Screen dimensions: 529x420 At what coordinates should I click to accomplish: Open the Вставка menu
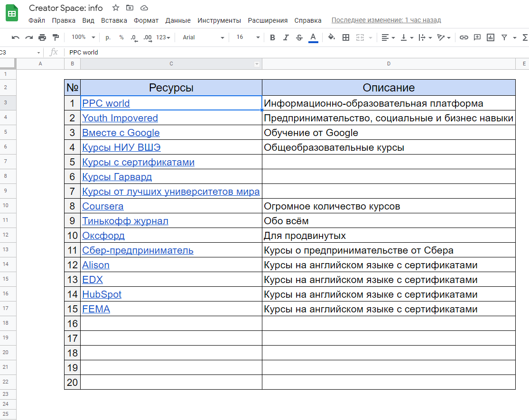click(x=114, y=20)
